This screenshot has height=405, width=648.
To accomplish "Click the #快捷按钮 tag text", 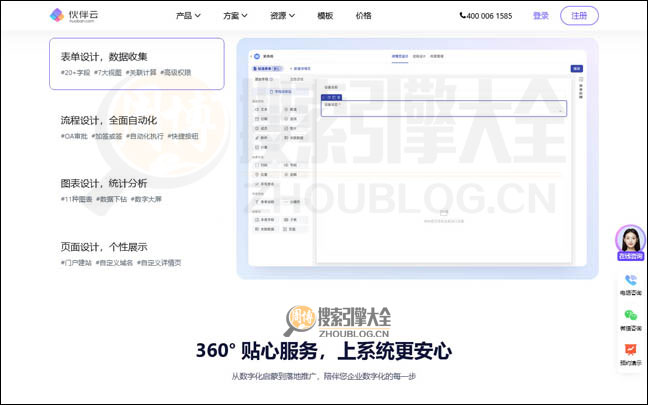I will [183, 136].
